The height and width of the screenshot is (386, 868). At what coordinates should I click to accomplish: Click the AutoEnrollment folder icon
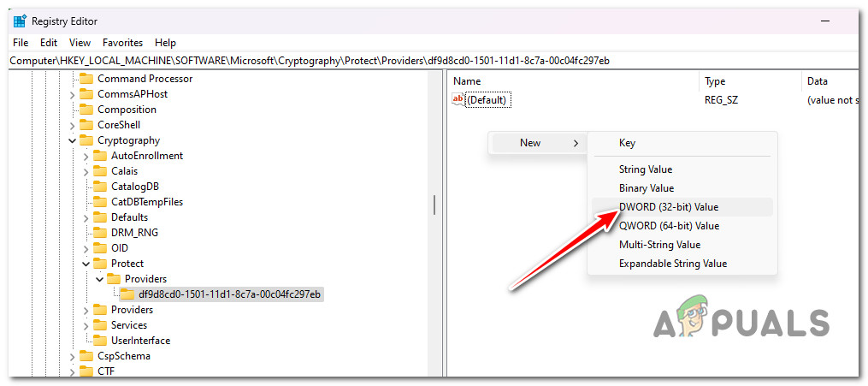click(x=100, y=156)
